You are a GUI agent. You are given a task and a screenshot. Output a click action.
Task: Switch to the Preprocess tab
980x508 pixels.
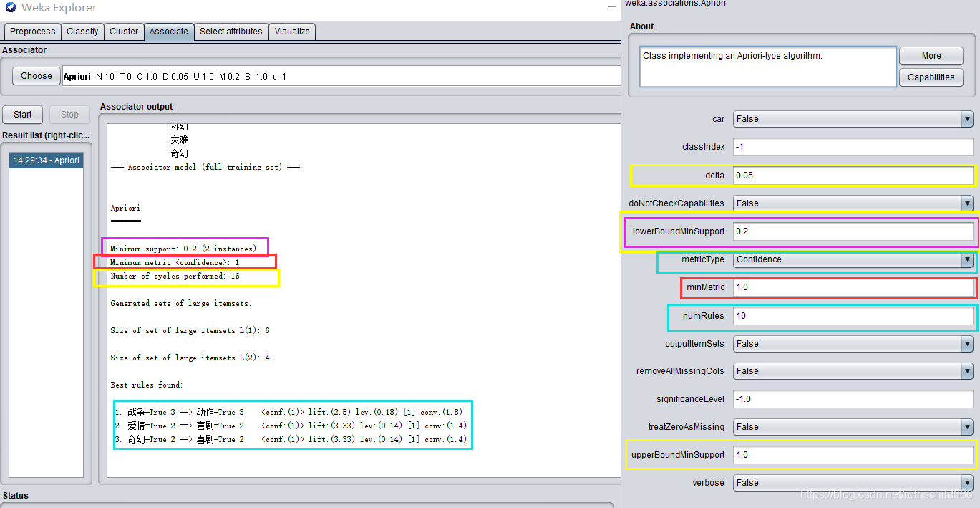click(x=32, y=32)
